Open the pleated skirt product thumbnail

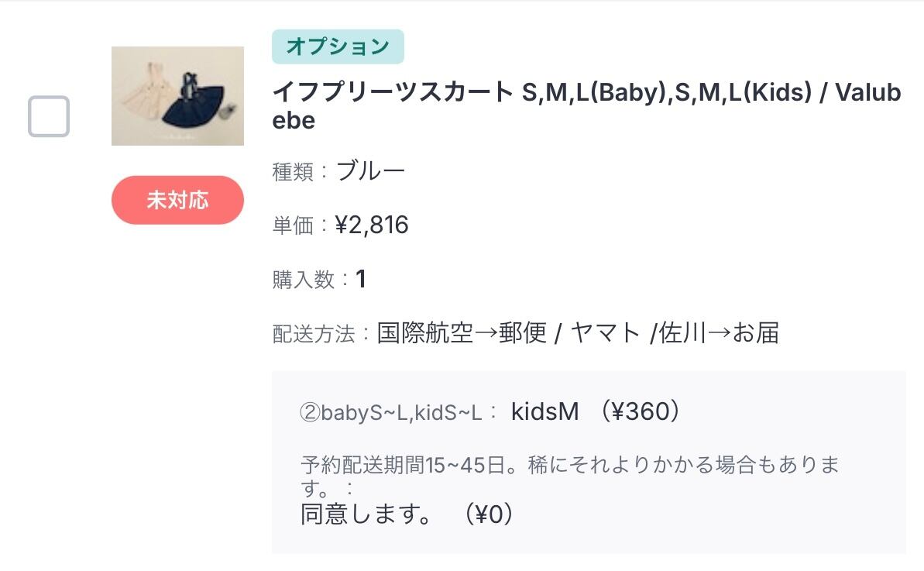point(177,96)
